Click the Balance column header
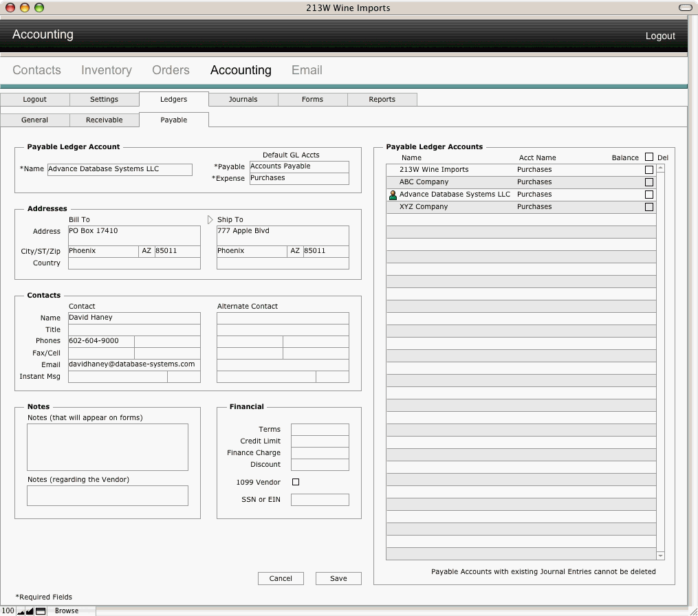 tap(625, 157)
